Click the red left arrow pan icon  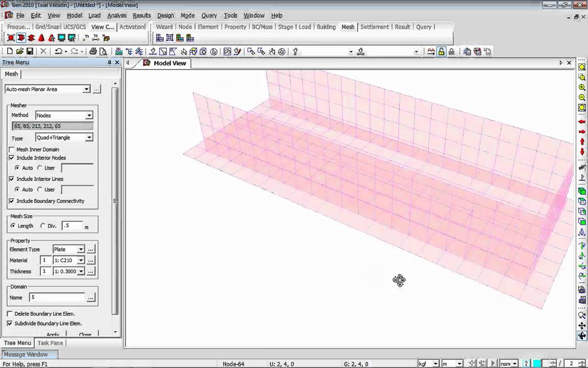[582, 122]
